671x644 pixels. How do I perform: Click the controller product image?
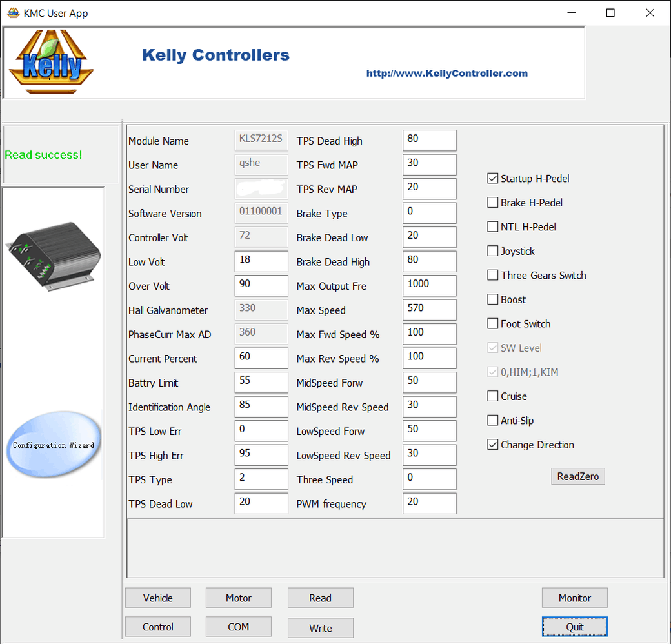[53, 256]
